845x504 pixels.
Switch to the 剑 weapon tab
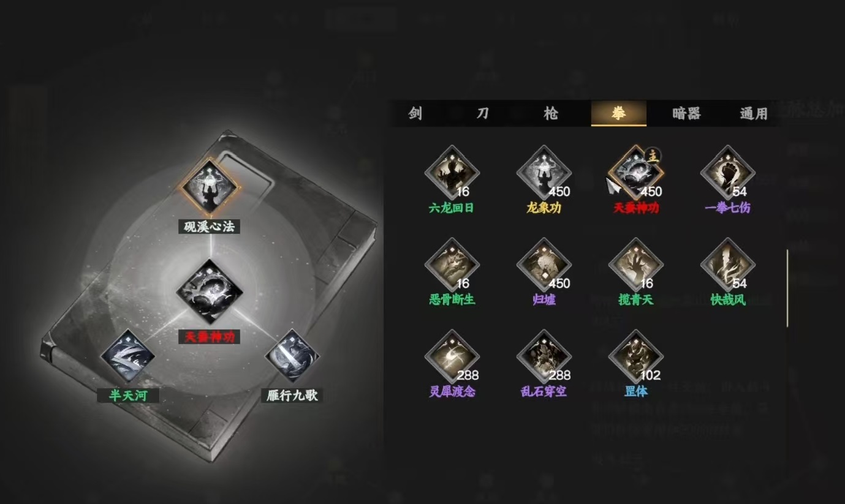point(415,113)
